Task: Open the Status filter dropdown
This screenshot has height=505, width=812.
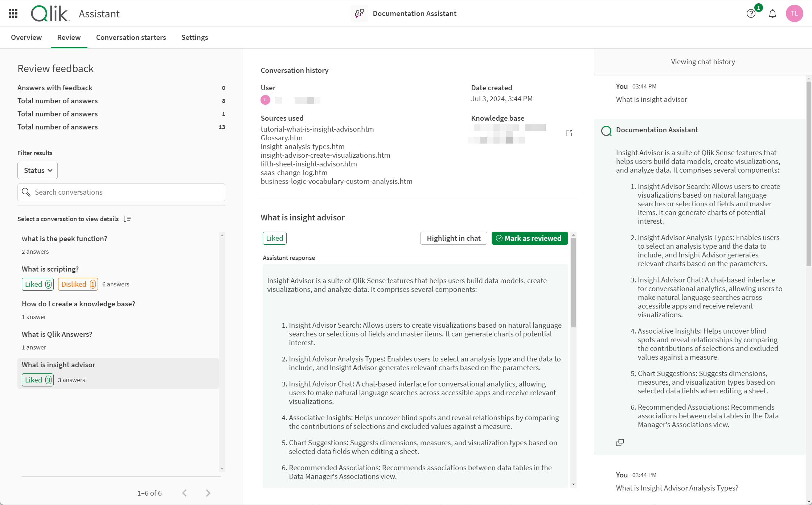Action: point(37,170)
